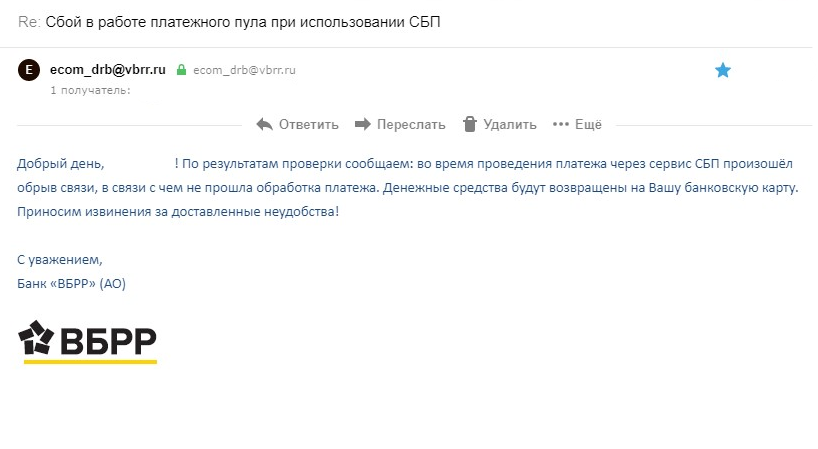
Task: Click the «С уважением,» closing line
Action: [x=60, y=260]
